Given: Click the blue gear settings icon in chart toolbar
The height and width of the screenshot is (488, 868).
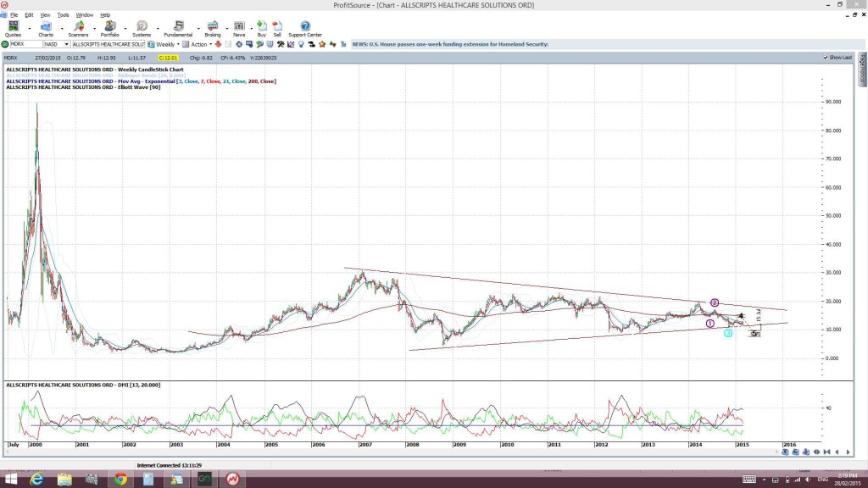Looking at the screenshot, I should click(x=239, y=44).
